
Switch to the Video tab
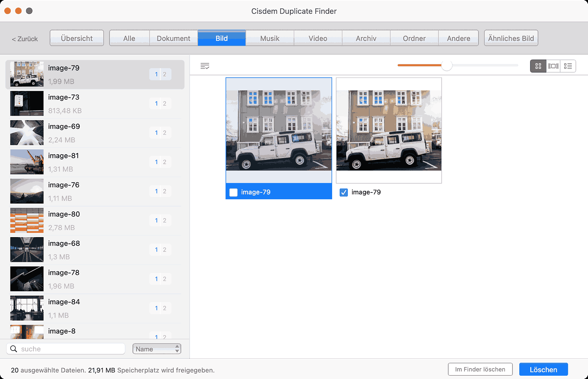(x=318, y=38)
